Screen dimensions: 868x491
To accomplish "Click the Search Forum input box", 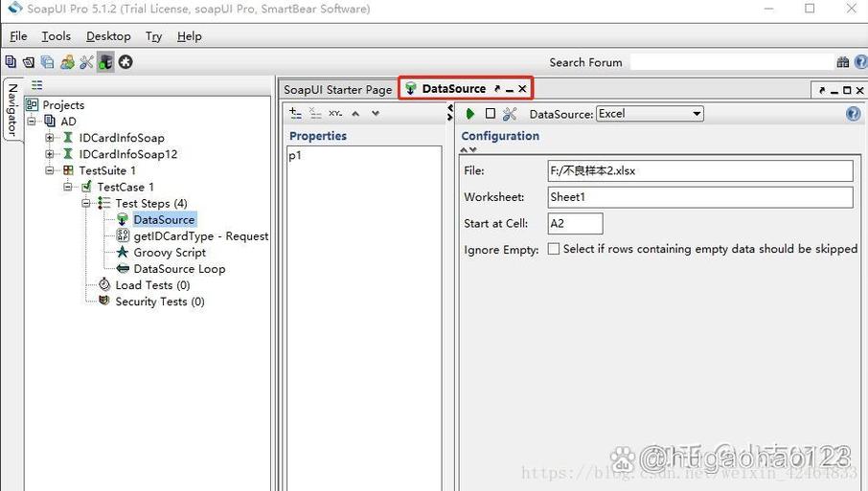I will pos(731,62).
